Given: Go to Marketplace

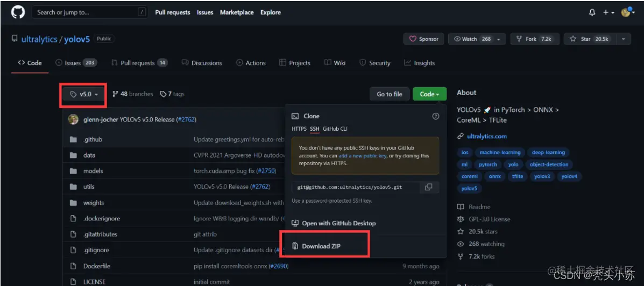Looking at the screenshot, I should (237, 12).
